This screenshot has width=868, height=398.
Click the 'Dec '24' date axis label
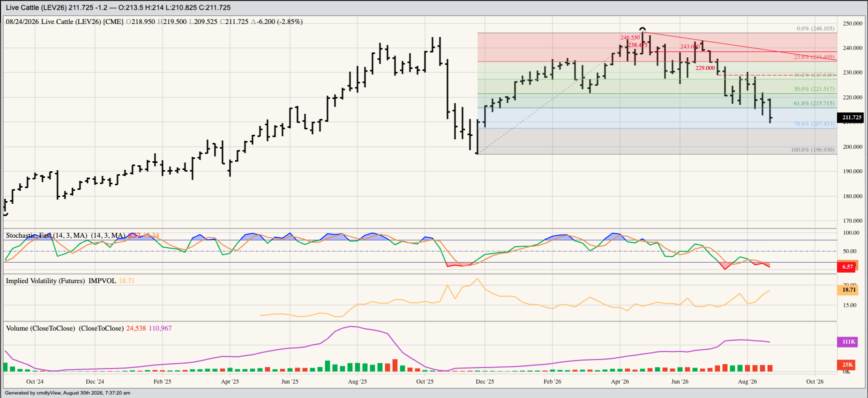(x=95, y=382)
